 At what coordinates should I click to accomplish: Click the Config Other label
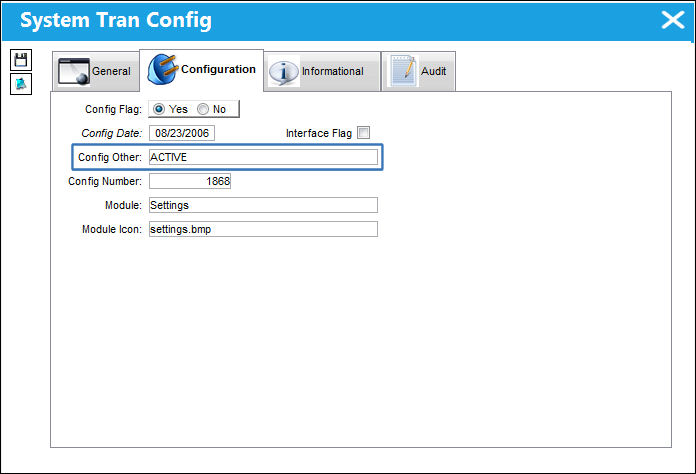coord(110,157)
